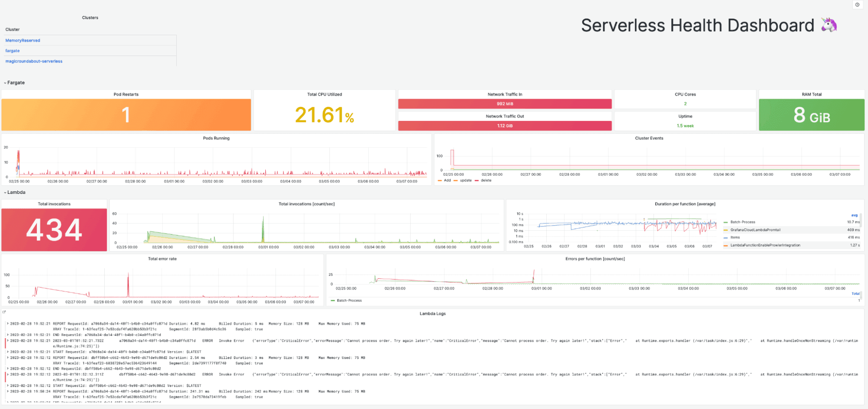Click the unicorn emoji beside the dashboard title
The height and width of the screenshot is (409, 868).
[x=828, y=24]
